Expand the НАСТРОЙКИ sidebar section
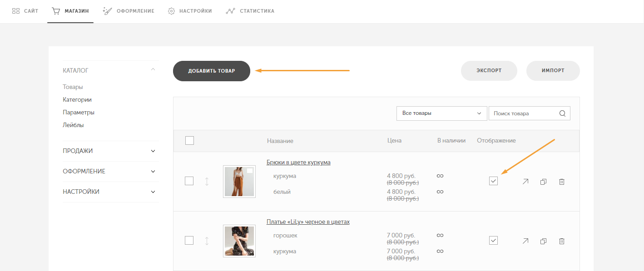644x271 pixels. point(110,192)
